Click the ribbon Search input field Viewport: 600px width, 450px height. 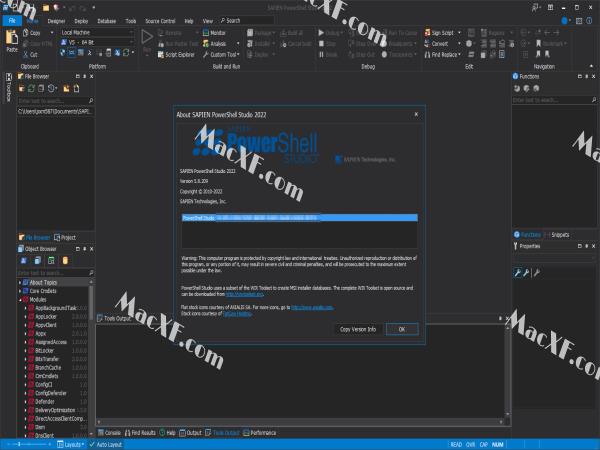[247, 21]
